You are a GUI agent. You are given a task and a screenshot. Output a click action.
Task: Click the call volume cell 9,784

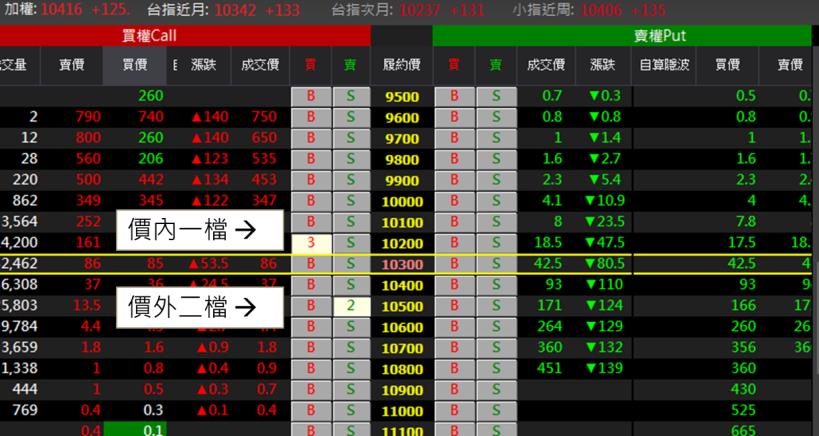19,326
